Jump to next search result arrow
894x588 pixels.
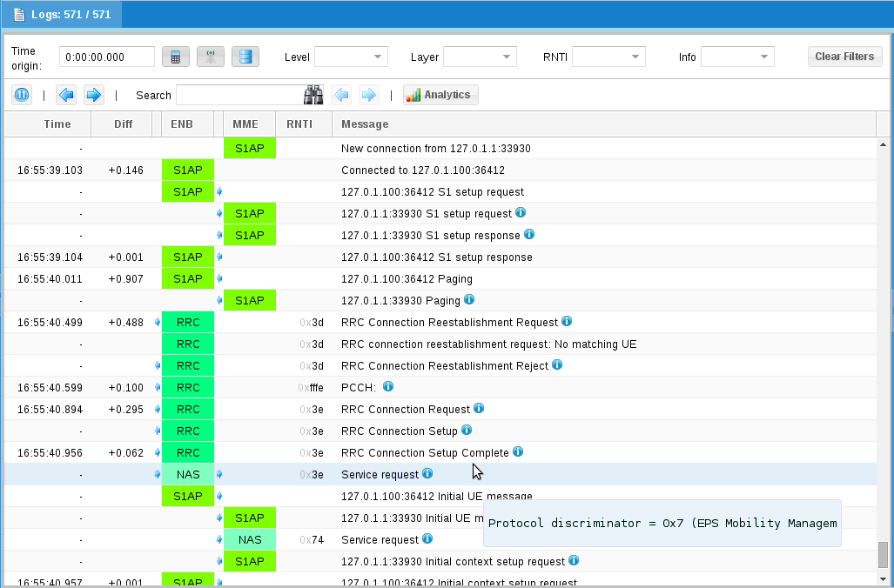(369, 95)
